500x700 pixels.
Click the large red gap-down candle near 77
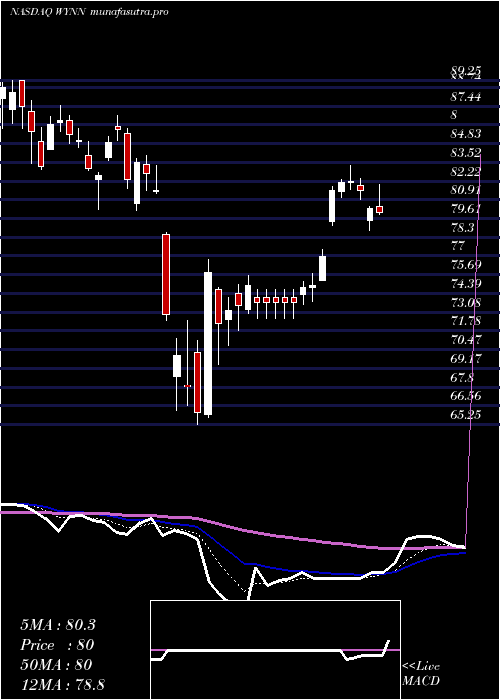(166, 275)
